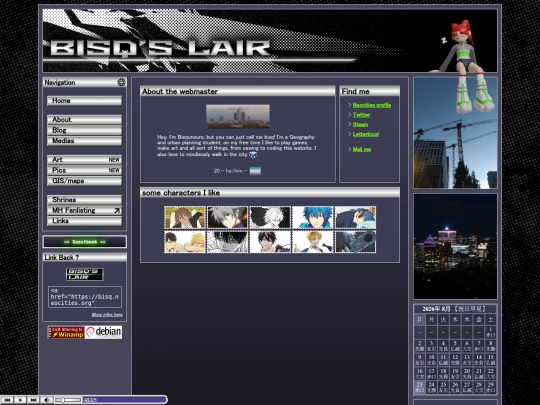This screenshot has height=405, width=540.
Task: Open the Links page
Action: click(84, 221)
